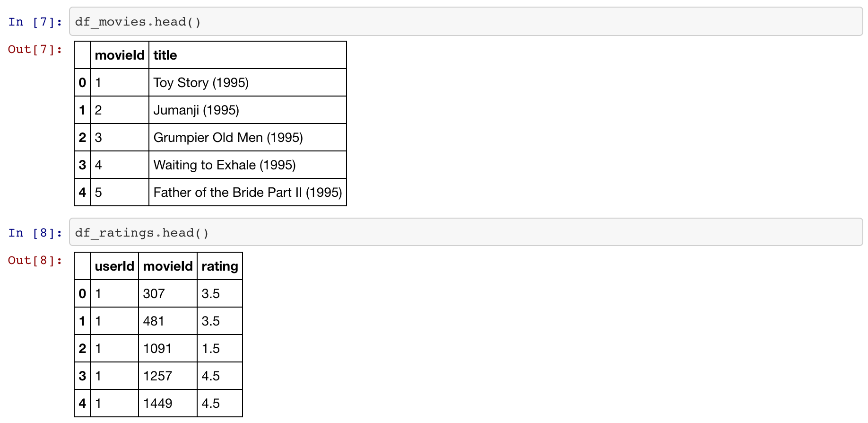Select the In [7] prompt label
The image size is (868, 423).
35,22
